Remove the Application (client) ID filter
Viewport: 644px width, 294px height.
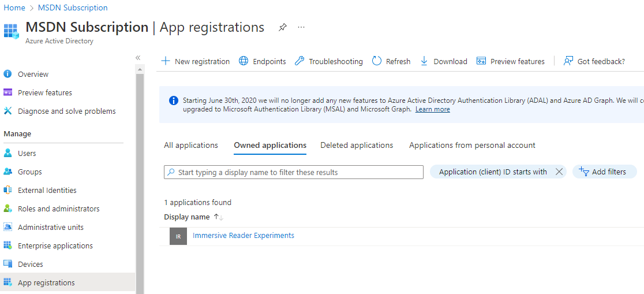[x=559, y=172]
